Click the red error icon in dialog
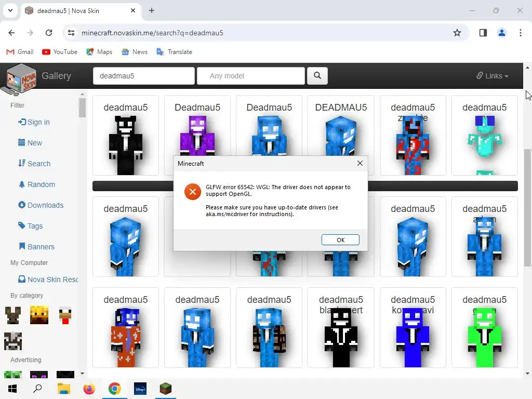 tap(193, 192)
